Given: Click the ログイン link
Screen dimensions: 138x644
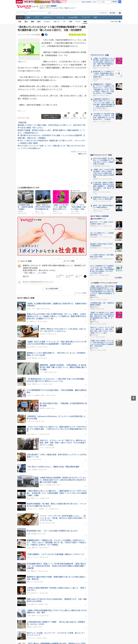Looking at the screenshot, I should [x=42, y=8].
